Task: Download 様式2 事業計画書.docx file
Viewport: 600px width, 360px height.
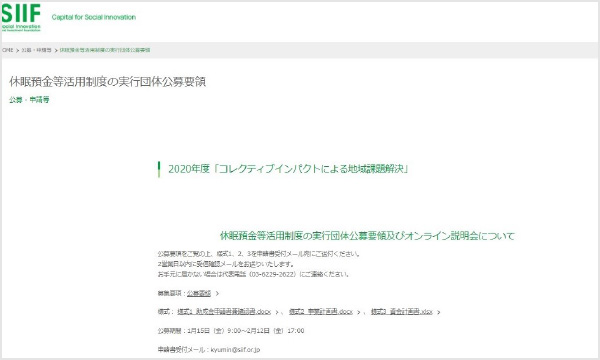Action: (x=321, y=312)
